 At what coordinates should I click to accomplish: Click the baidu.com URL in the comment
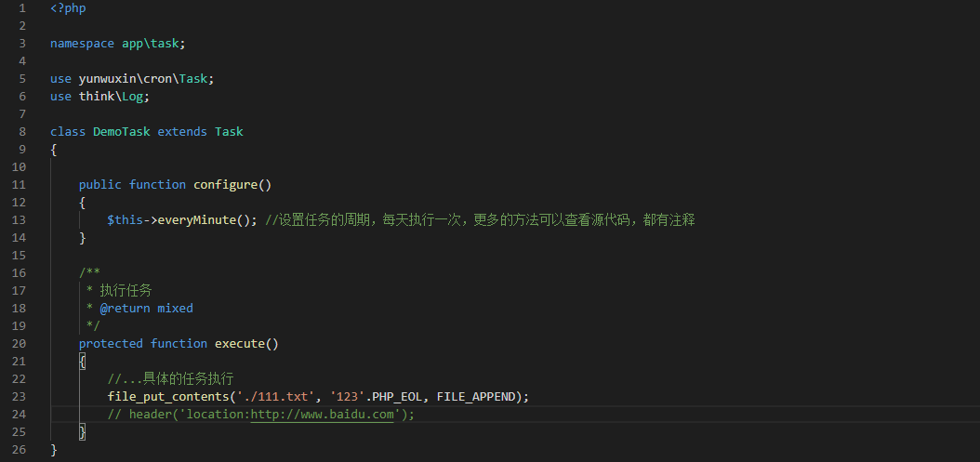(323, 415)
